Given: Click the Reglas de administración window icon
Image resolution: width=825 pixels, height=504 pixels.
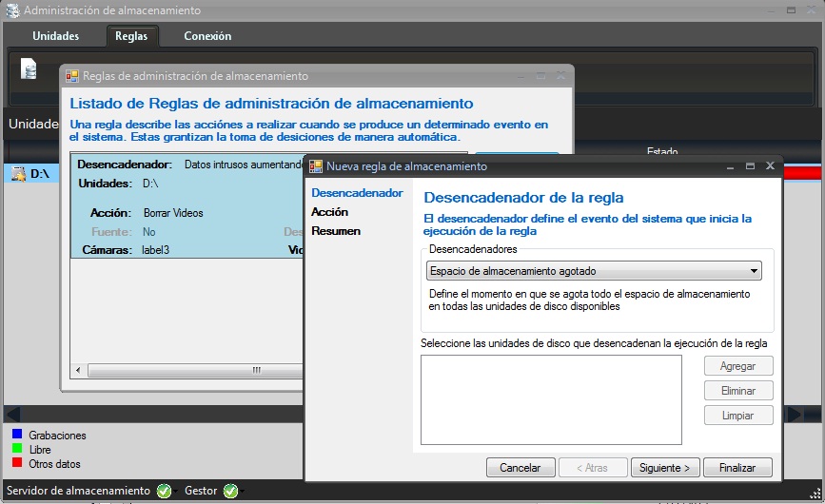Looking at the screenshot, I should 72,76.
